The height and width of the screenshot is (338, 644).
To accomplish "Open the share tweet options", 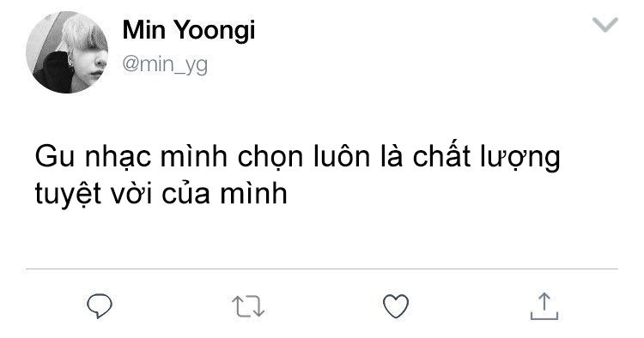I will (544, 306).
